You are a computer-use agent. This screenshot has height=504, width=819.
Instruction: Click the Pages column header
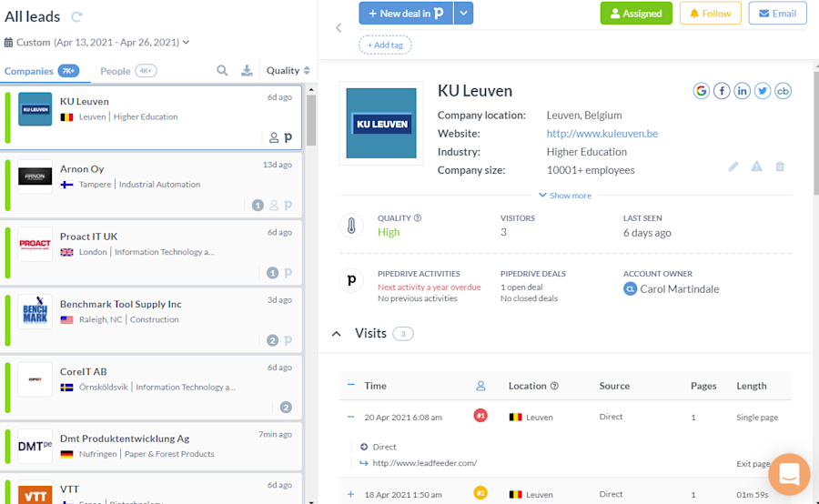(x=703, y=386)
